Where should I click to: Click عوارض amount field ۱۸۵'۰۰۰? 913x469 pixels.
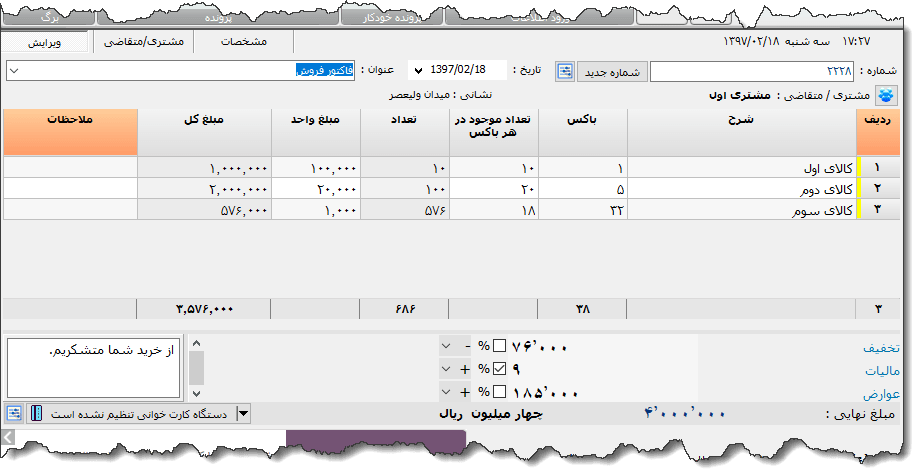pyautogui.click(x=603, y=392)
